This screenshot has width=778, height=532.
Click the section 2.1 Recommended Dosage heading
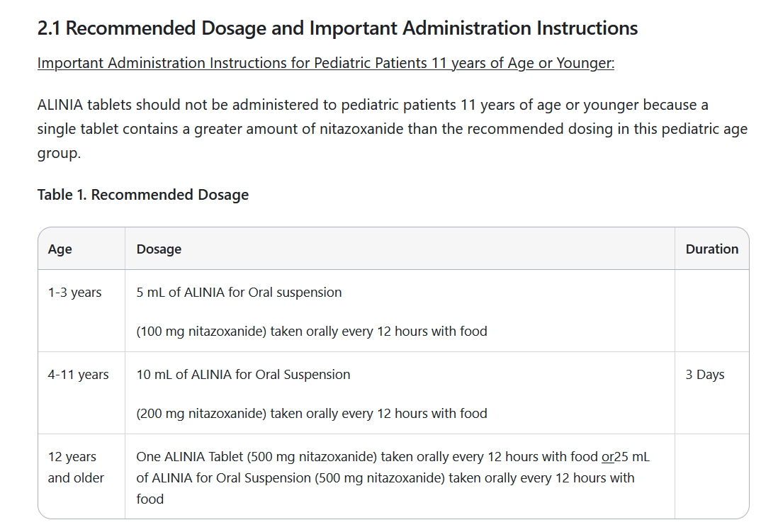tap(337, 28)
